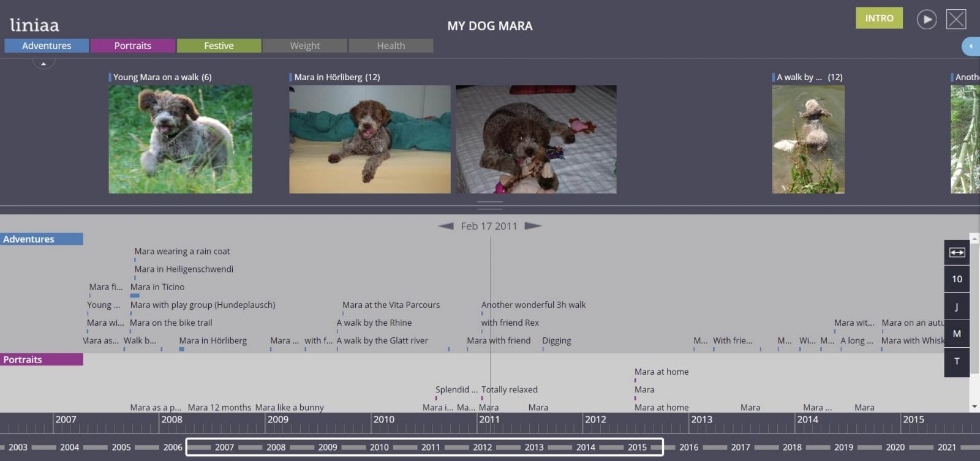Click the divider handle between photos and timeline
The height and width of the screenshot is (461, 980).
[489, 205]
